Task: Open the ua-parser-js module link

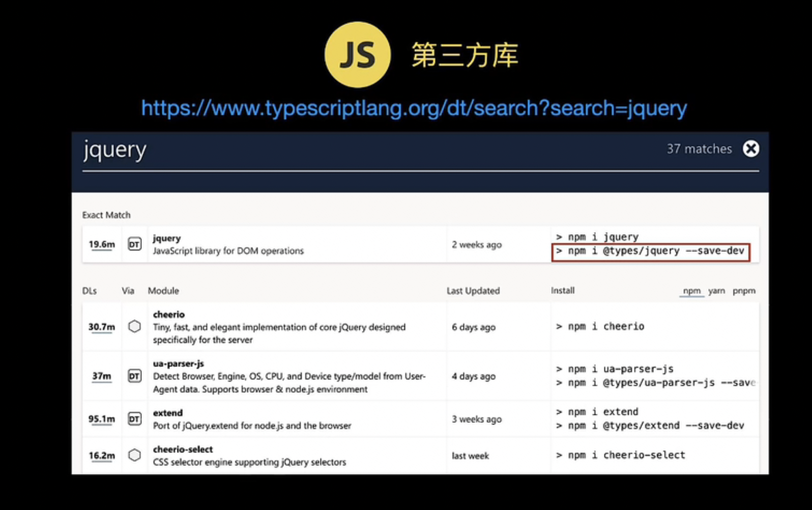Action: click(179, 363)
